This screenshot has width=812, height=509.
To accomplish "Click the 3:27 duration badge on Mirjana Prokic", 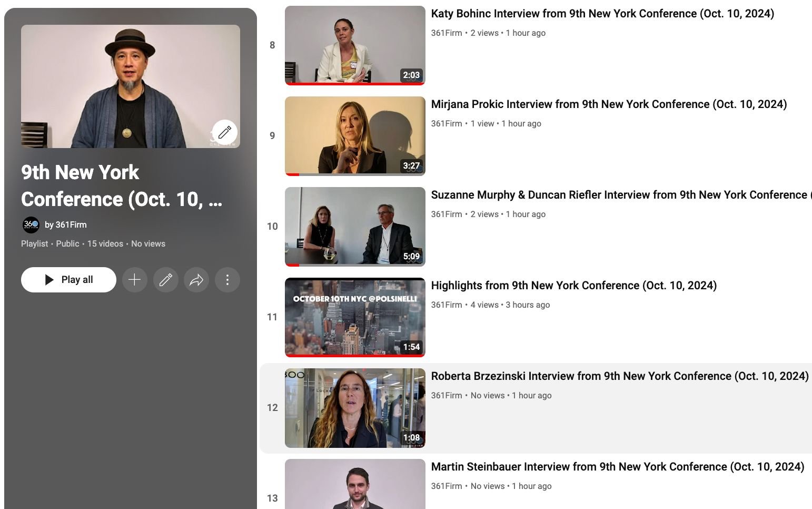I will pyautogui.click(x=411, y=165).
